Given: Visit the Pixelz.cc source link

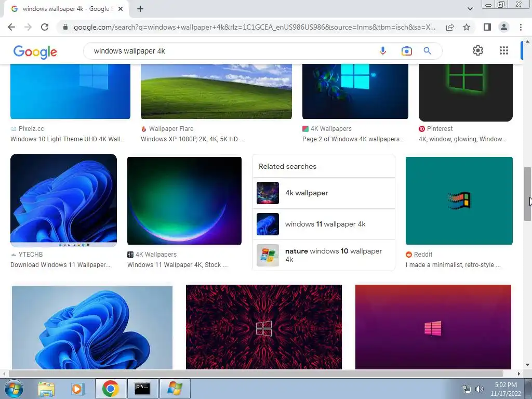Looking at the screenshot, I should pyautogui.click(x=27, y=129).
